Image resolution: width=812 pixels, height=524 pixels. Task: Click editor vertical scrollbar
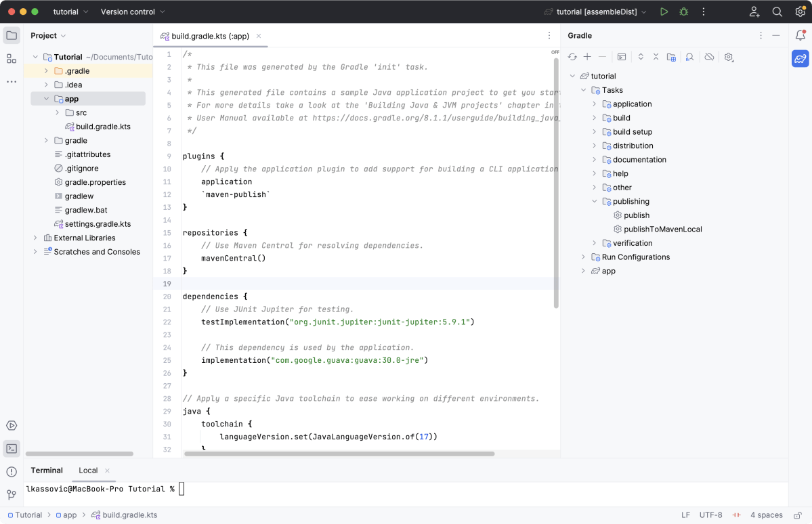pos(556,183)
